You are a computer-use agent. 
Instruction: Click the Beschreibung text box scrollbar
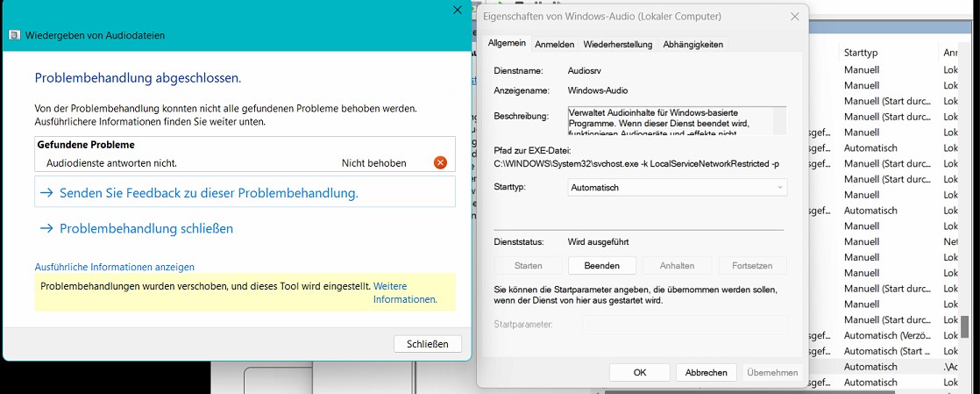pos(779,120)
